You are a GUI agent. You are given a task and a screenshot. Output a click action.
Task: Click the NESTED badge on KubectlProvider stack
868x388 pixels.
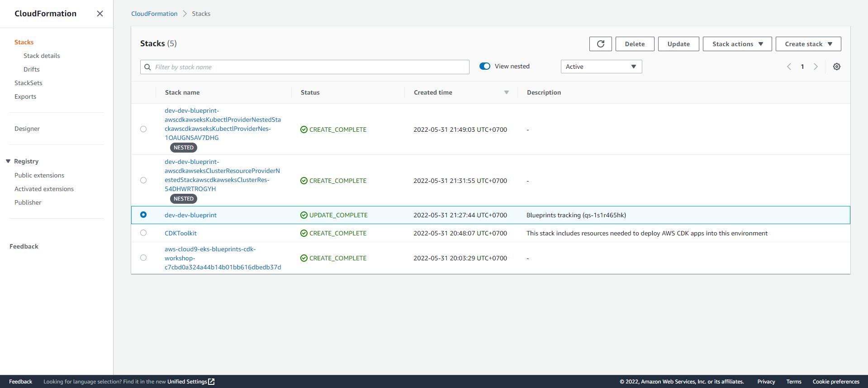coord(184,148)
